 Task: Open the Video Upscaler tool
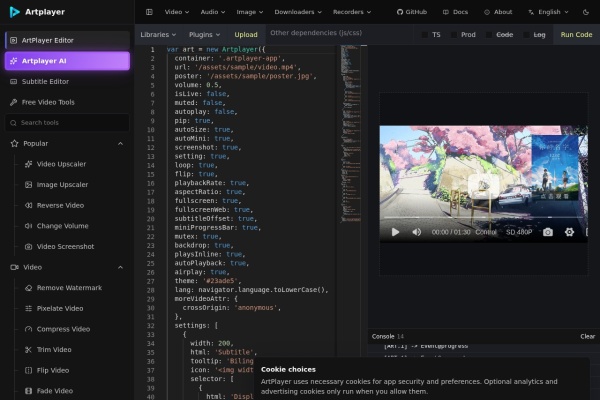(61, 164)
